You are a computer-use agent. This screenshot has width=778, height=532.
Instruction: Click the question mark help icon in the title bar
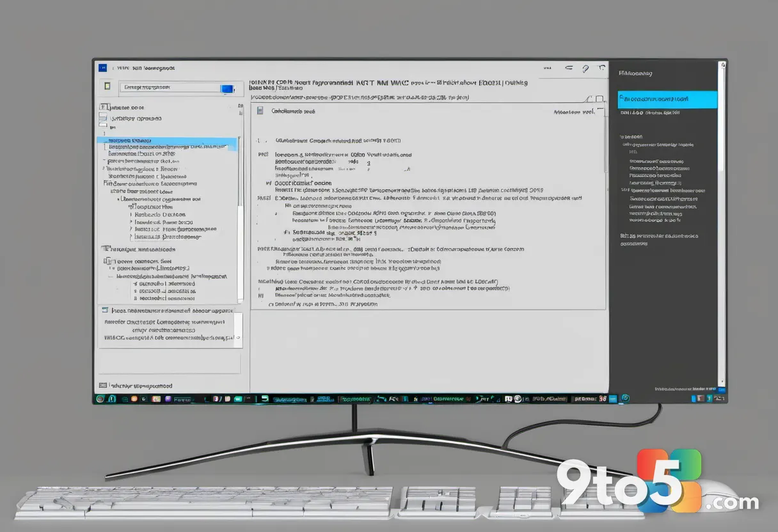tap(585, 68)
